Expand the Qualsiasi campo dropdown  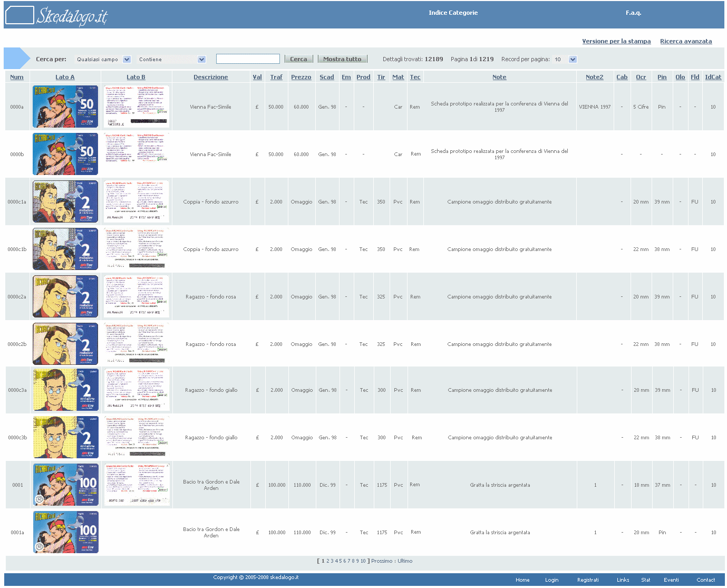pos(127,60)
